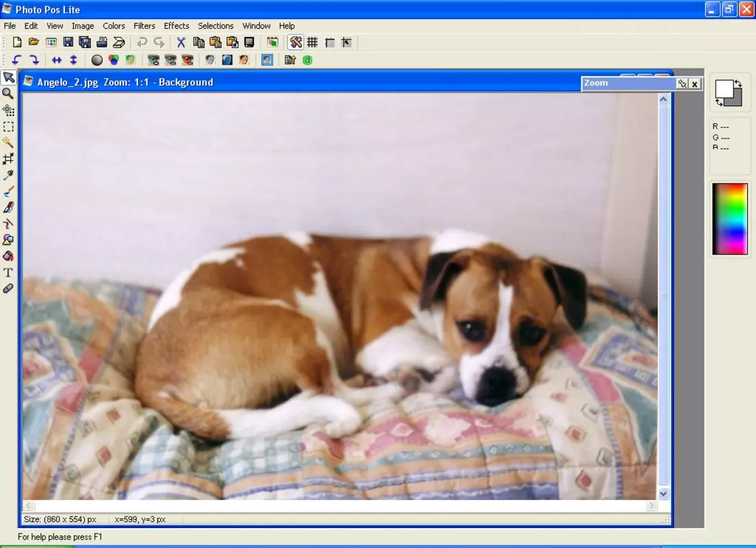Open the File menu

[x=10, y=25]
